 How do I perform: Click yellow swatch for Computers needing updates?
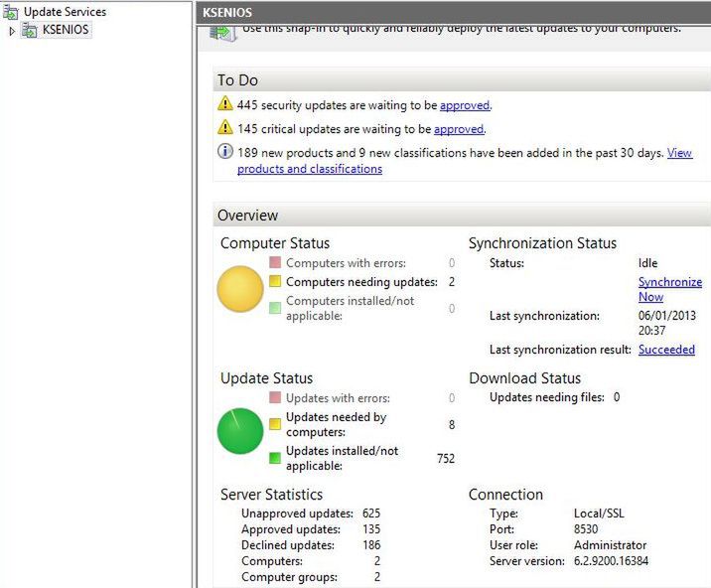[x=275, y=281]
